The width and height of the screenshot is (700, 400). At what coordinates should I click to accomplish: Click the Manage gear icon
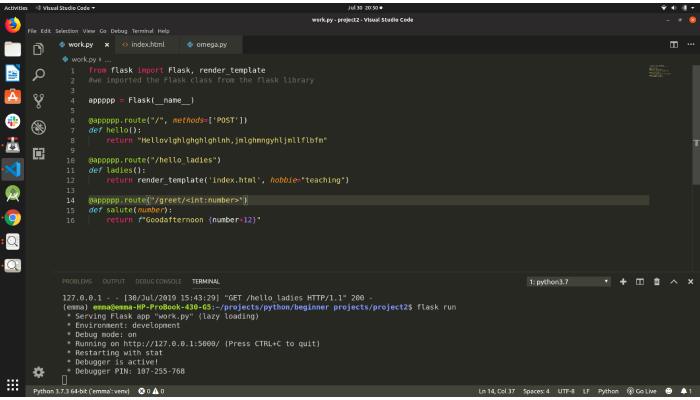click(x=39, y=371)
